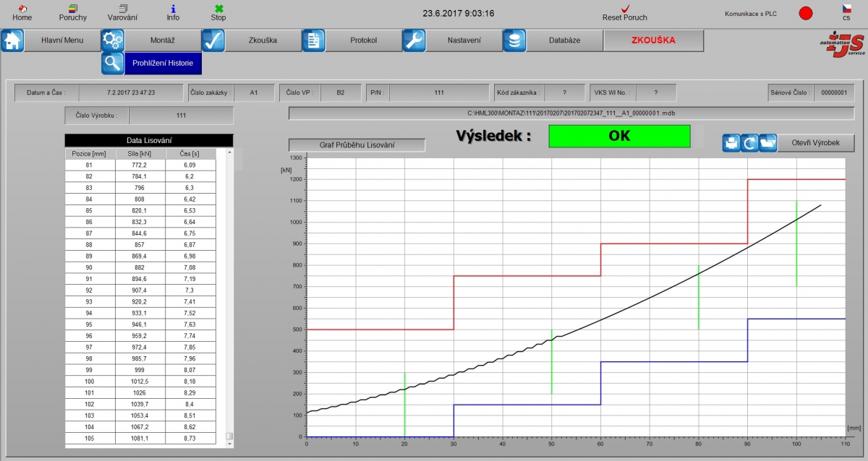
Task: Select Prohlížení Historie button
Action: click(x=163, y=64)
